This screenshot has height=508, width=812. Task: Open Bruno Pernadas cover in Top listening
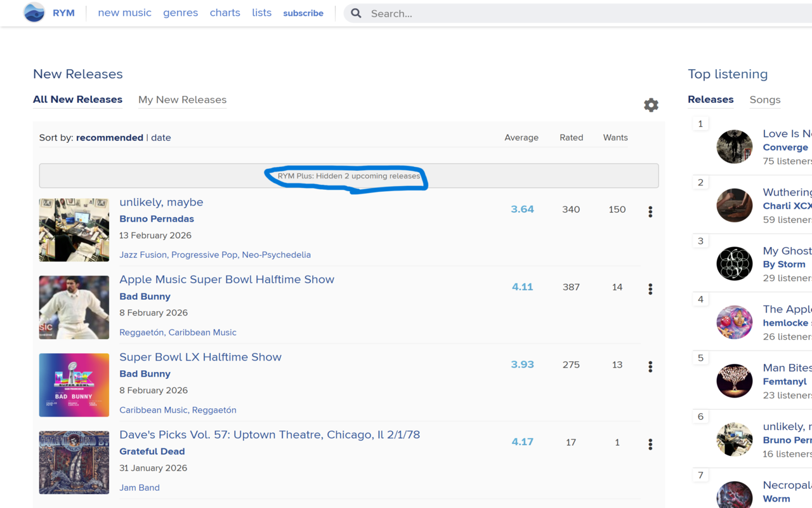(735, 439)
